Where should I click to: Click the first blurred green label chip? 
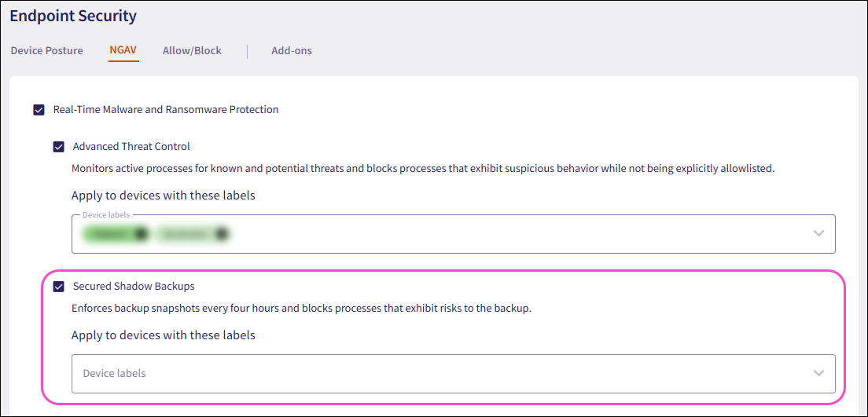[108, 233]
